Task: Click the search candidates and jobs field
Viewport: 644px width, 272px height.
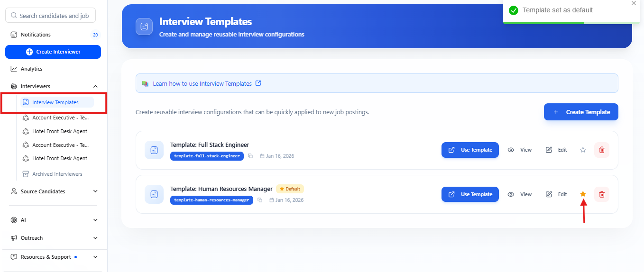Action: pos(50,16)
